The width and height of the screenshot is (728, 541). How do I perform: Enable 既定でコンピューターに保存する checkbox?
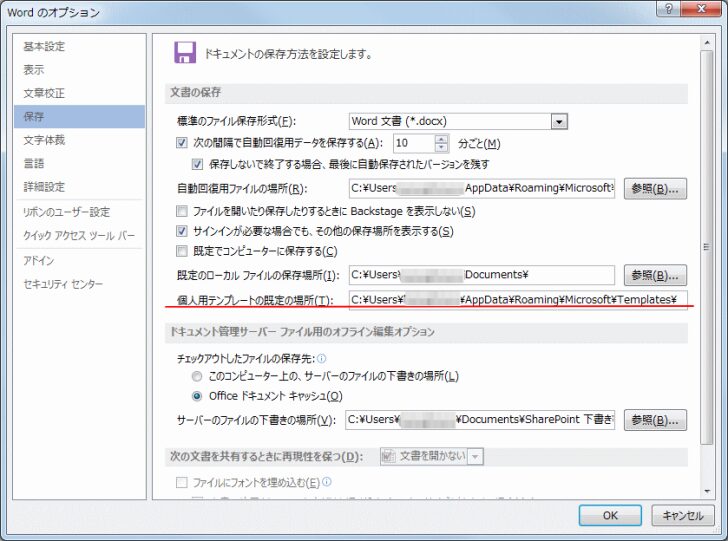(x=182, y=251)
